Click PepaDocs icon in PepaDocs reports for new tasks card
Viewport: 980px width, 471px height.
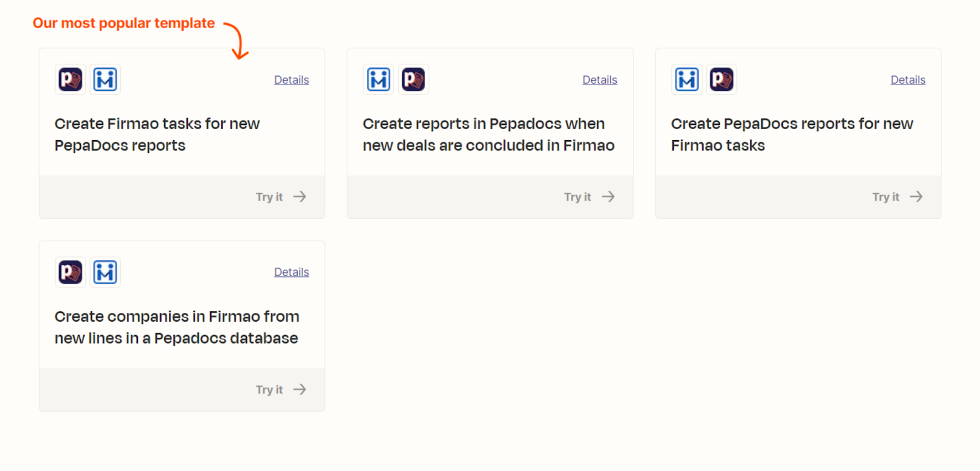point(722,80)
